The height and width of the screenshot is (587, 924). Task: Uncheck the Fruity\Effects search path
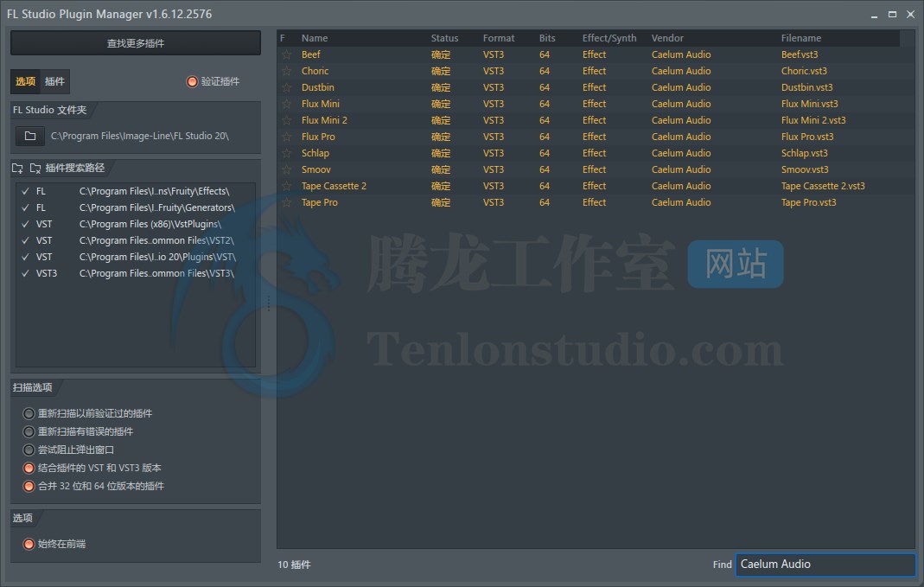25,191
